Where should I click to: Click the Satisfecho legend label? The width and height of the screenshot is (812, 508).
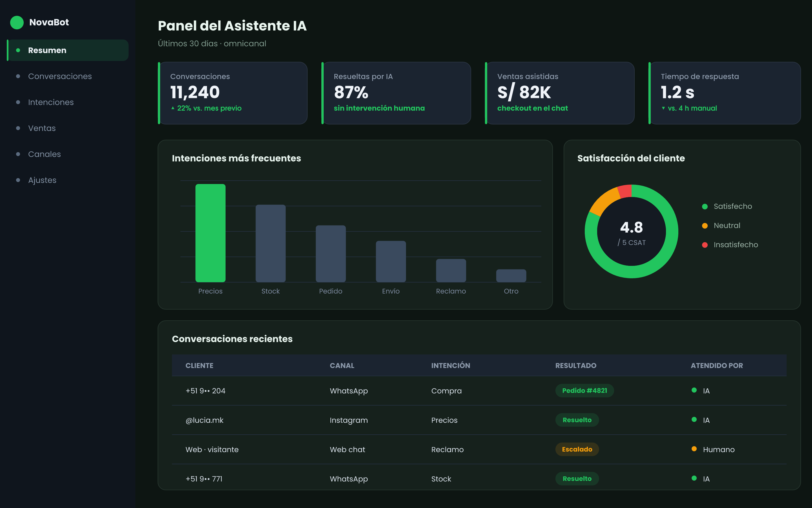(733, 206)
